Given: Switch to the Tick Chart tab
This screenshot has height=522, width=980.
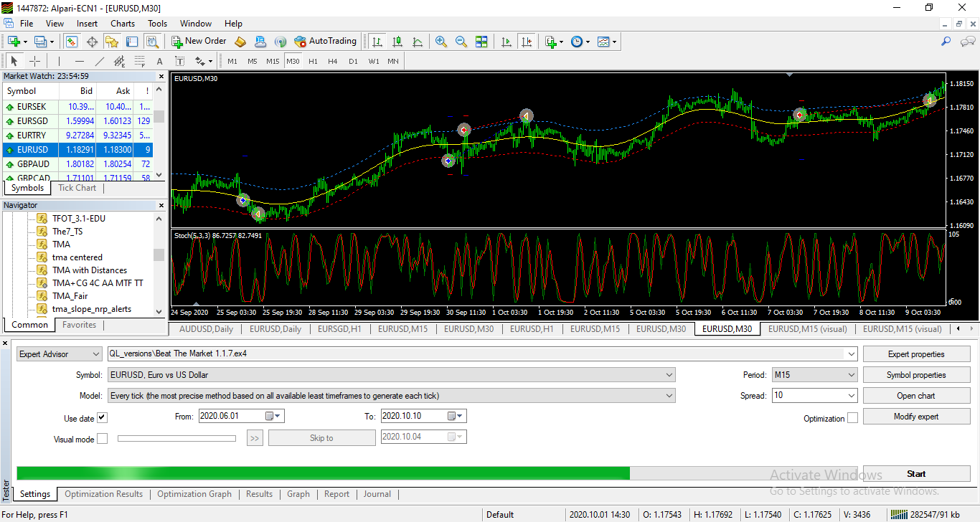Looking at the screenshot, I should [77, 188].
